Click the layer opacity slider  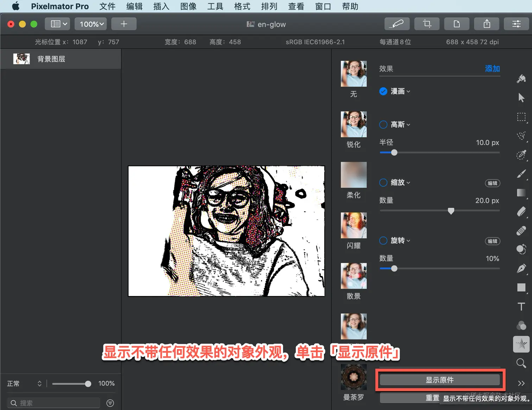72,384
